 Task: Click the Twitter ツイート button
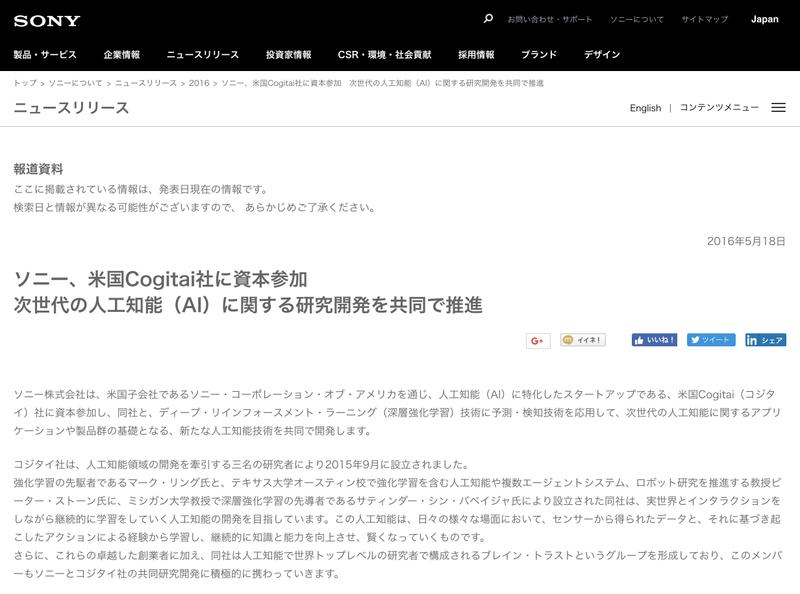[x=711, y=340]
